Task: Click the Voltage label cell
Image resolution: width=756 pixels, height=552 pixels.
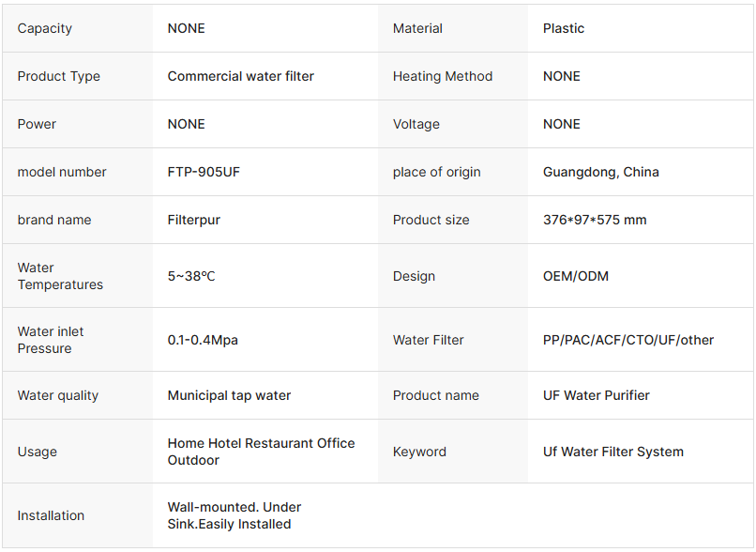Action: [416, 124]
